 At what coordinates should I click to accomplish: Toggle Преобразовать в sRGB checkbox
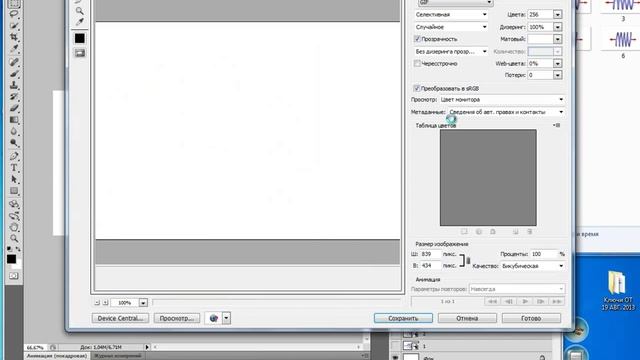[x=417, y=88]
